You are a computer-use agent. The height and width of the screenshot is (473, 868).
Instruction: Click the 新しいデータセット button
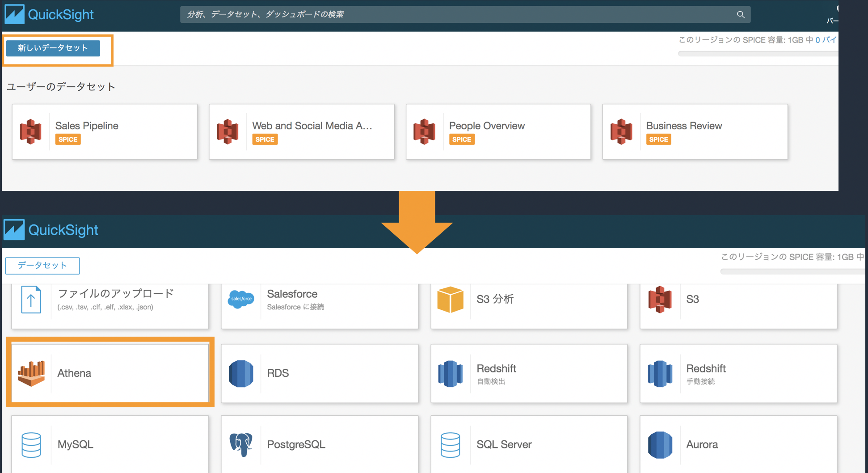tap(53, 48)
